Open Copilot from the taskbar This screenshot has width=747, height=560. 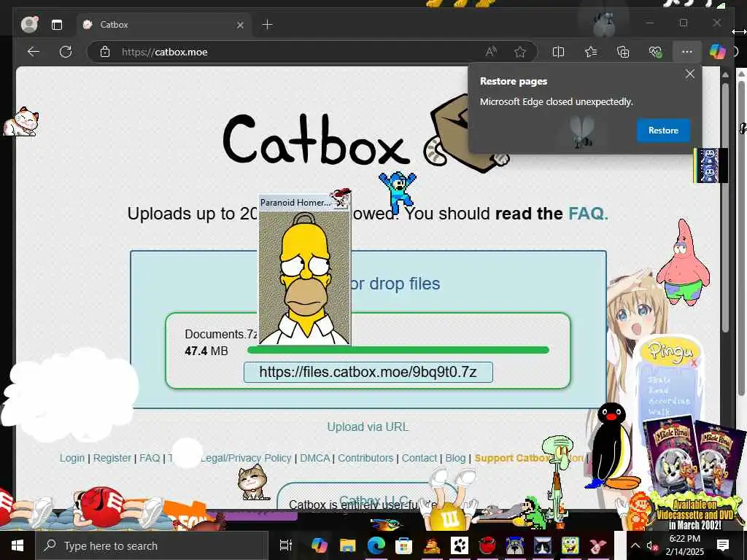click(320, 545)
